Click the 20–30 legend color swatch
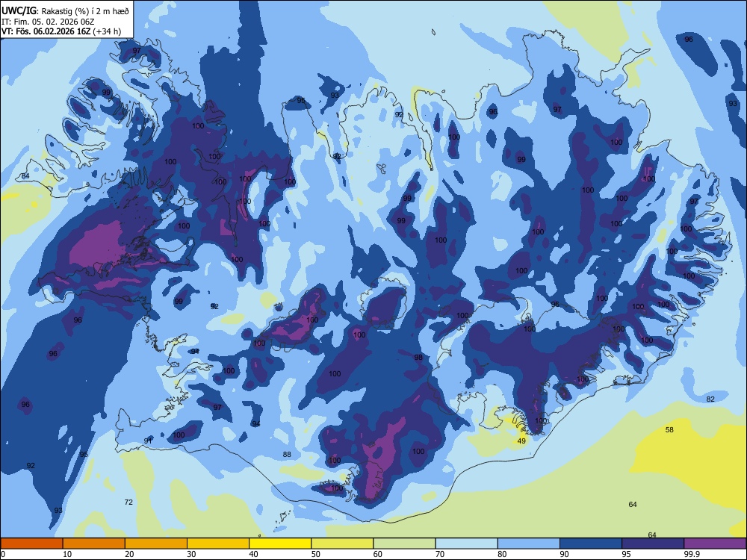The width and height of the screenshot is (747, 560). (156, 544)
